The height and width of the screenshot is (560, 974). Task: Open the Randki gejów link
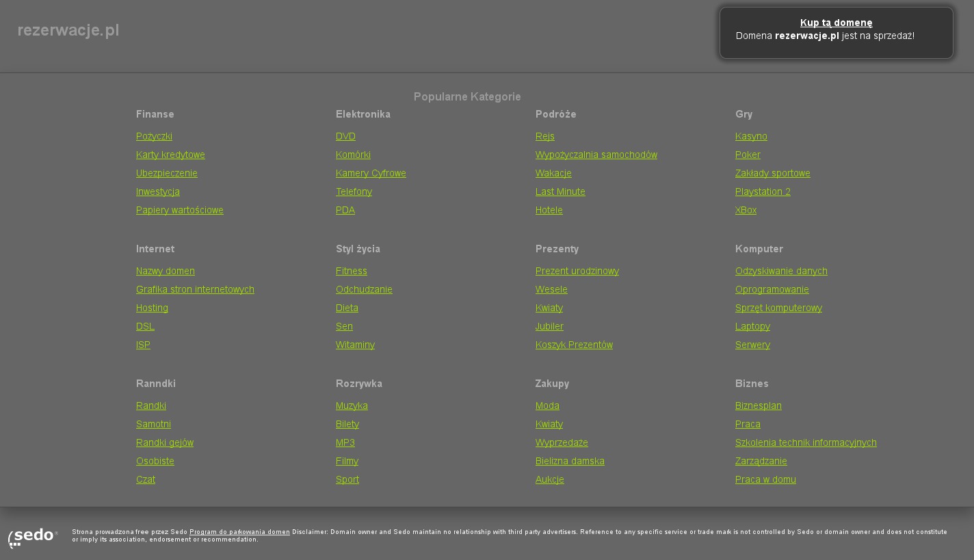165,442
